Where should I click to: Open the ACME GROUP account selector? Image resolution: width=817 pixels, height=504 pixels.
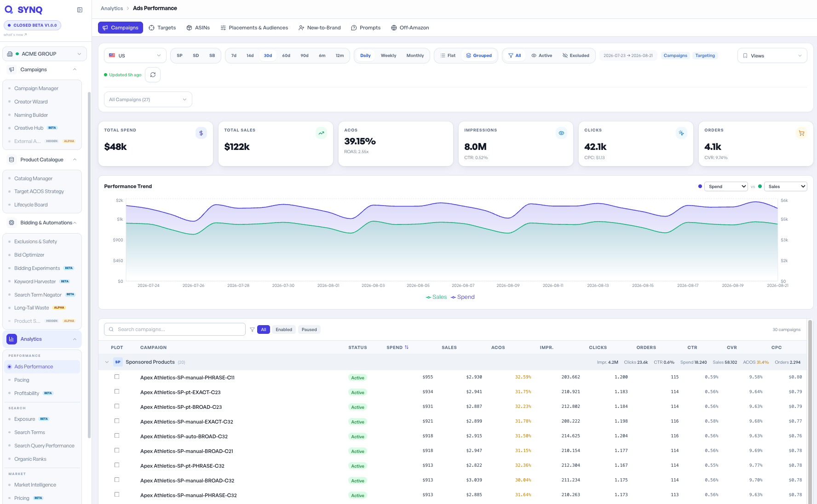[x=45, y=54]
